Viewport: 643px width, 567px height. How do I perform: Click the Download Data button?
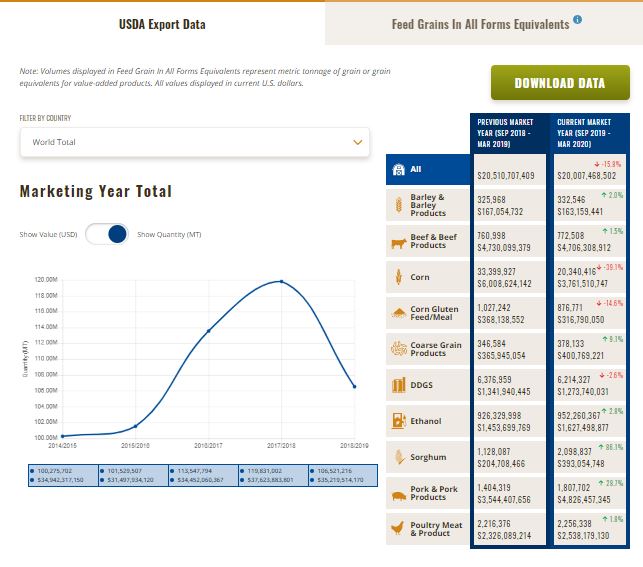click(x=560, y=83)
